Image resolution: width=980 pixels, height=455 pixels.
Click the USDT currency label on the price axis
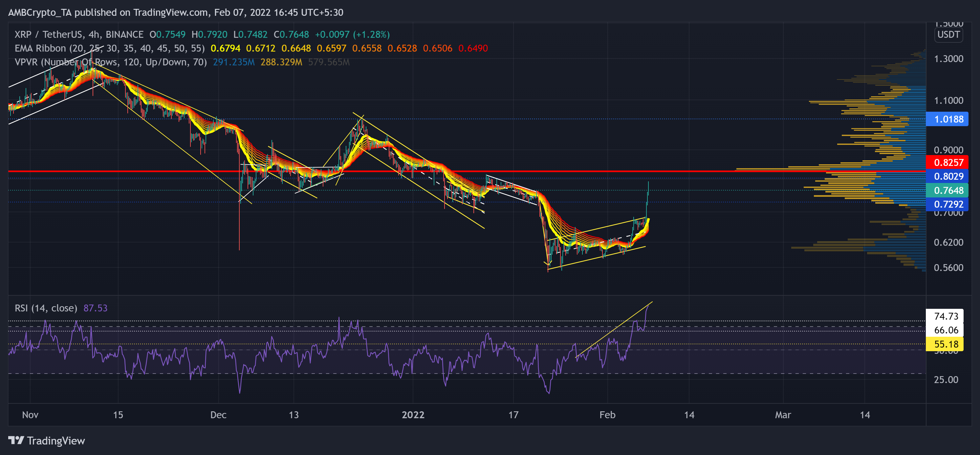[x=949, y=34]
